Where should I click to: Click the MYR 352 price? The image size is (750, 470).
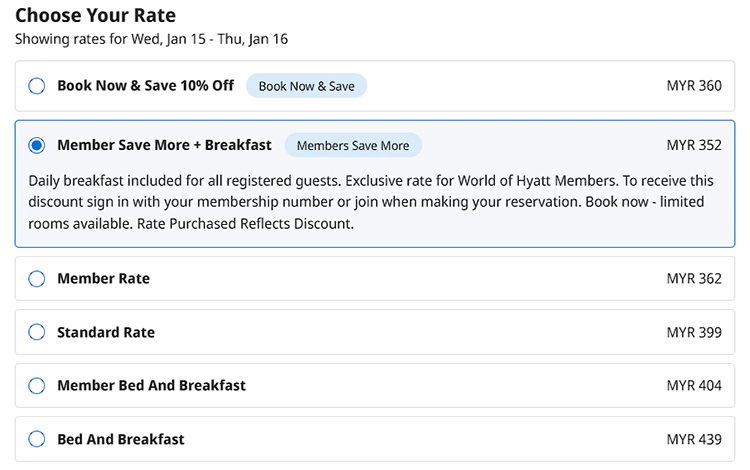click(693, 146)
